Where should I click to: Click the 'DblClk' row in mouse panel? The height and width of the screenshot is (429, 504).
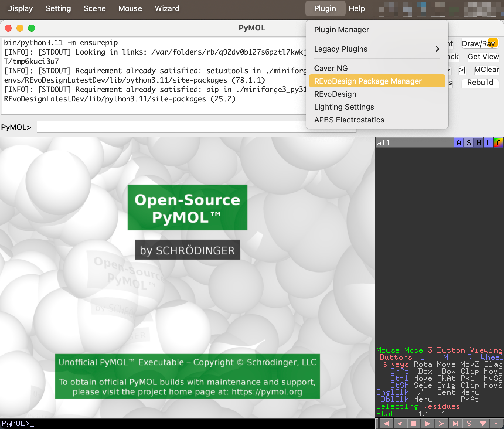click(x=430, y=399)
